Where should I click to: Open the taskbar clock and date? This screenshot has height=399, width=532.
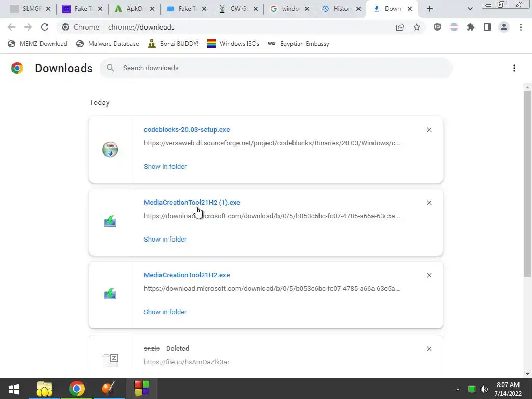508,389
